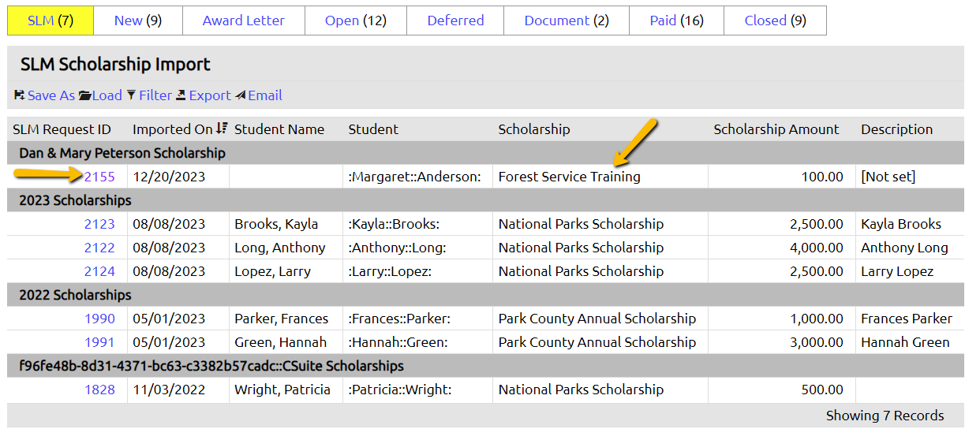
Task: Open SLM request 1828
Action: 99,390
